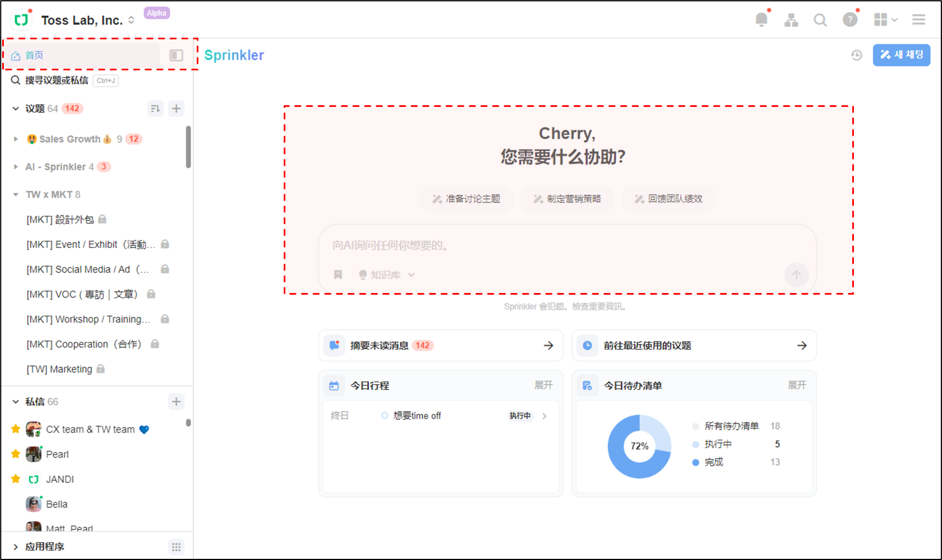This screenshot has width=942, height=560.
Task: Select 所有待办清单 legend entry
Action: (x=736, y=426)
